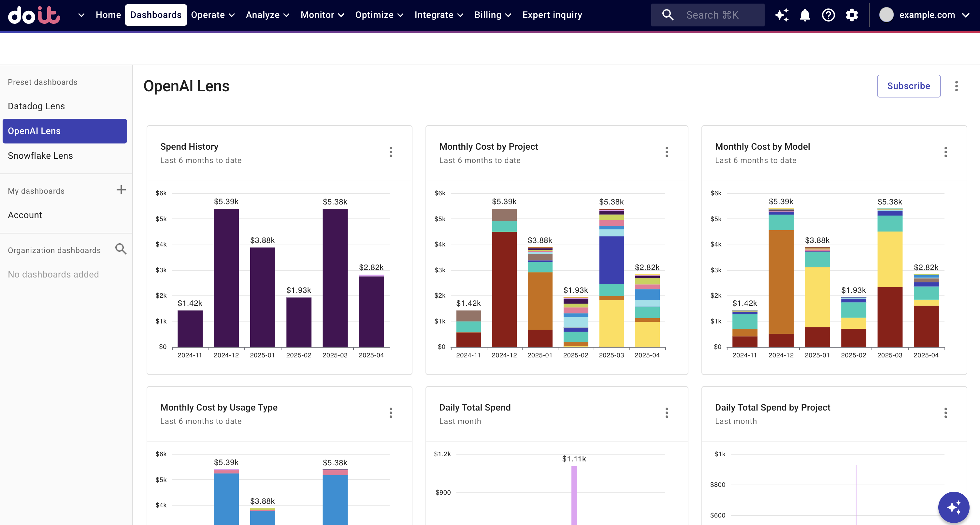
Task: Open the settings gear icon
Action: tap(852, 15)
